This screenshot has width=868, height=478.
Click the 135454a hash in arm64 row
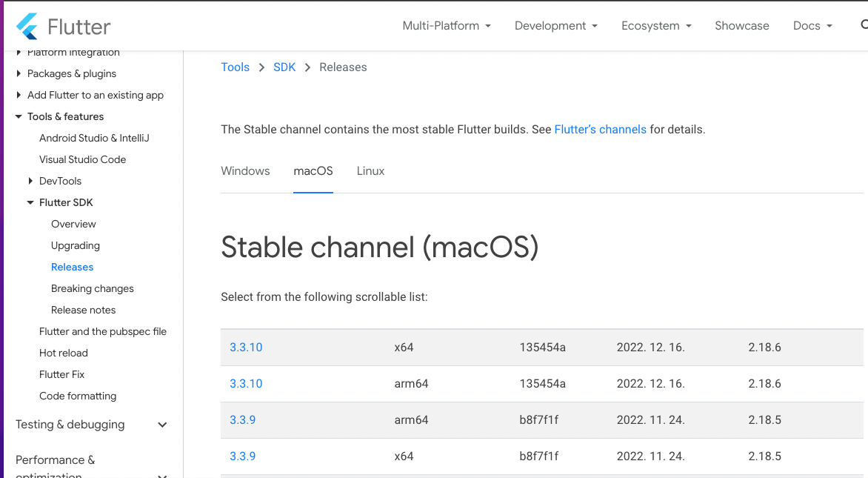[542, 384]
